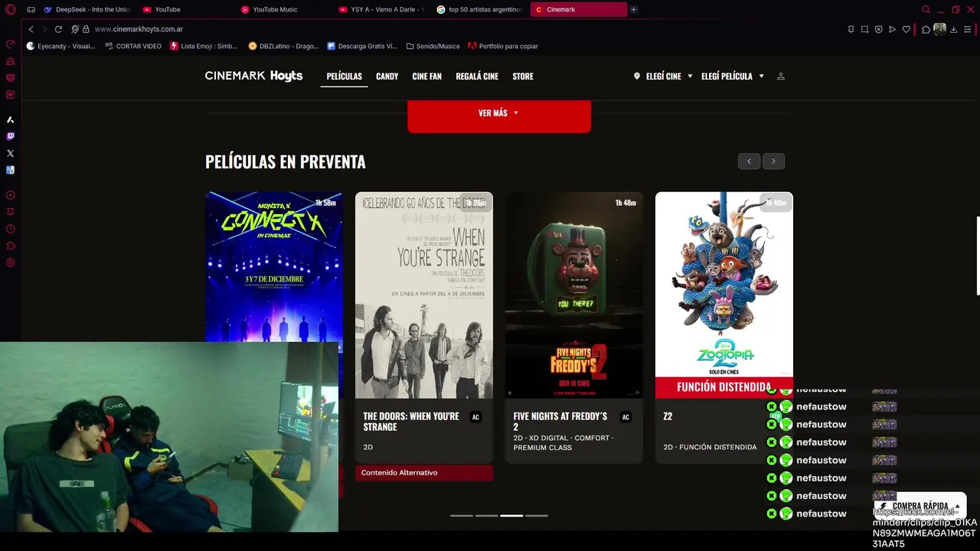Open Twitch panel in the sidebar
Screen dimensions: 980x551
click(x=11, y=136)
